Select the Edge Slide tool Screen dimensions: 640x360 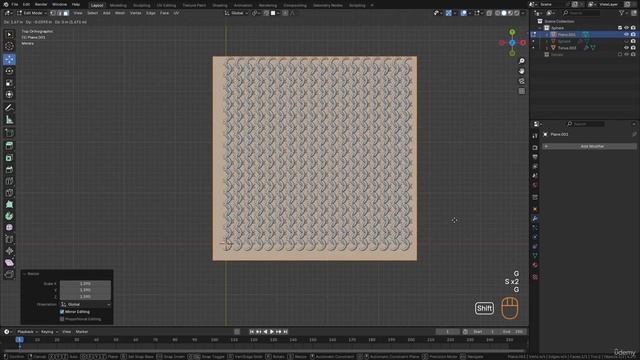pyautogui.click(x=9, y=239)
